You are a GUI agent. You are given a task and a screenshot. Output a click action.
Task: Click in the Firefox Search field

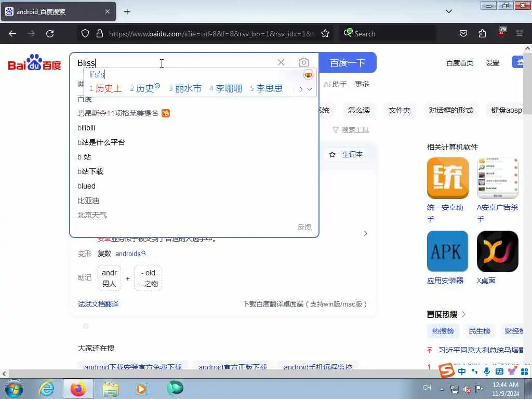[x=388, y=34]
